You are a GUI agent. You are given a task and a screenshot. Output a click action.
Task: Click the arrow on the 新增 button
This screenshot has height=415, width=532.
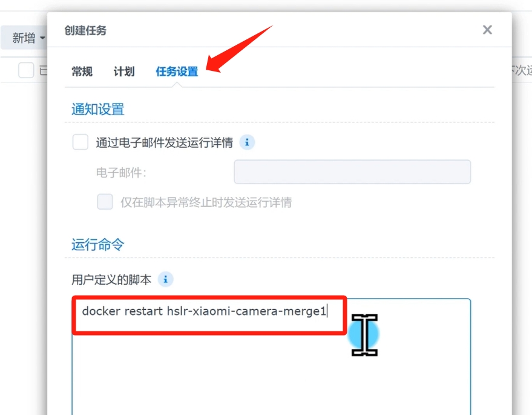point(42,38)
